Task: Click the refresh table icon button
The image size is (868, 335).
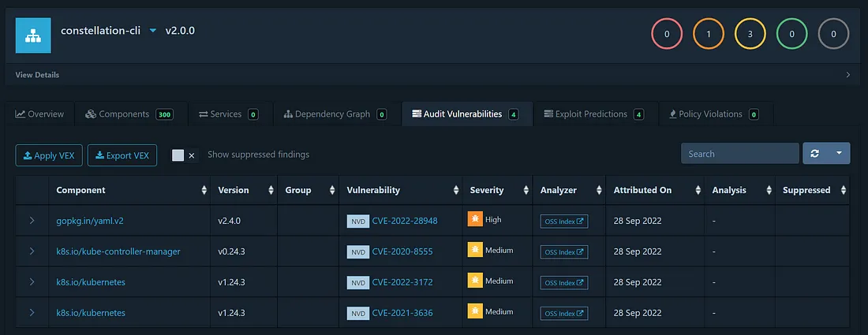Action: [x=815, y=154]
